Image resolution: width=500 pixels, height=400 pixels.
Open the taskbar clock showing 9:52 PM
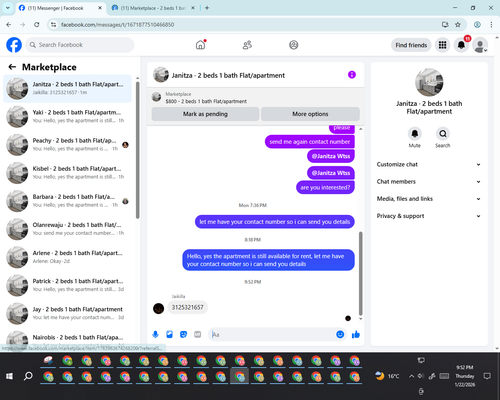(x=465, y=376)
